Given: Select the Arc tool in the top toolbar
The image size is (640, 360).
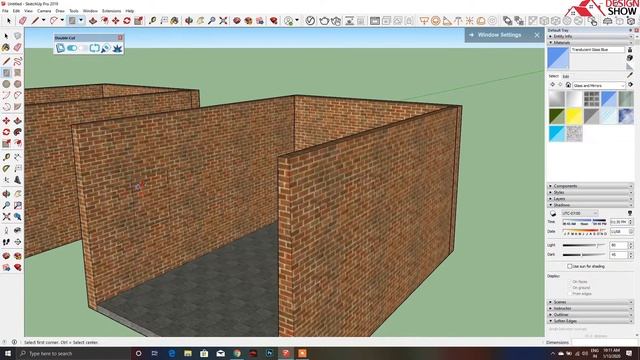Looking at the screenshot, I should point(53,20).
